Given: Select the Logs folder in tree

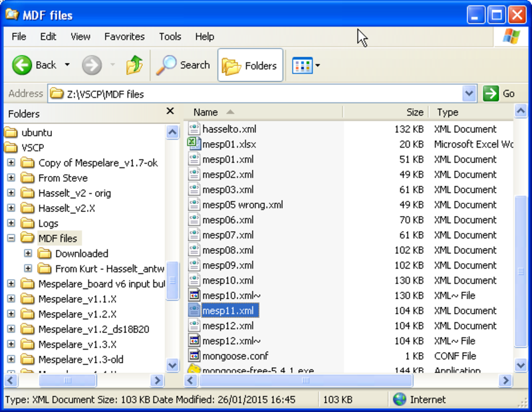Looking at the screenshot, I should (x=48, y=223).
